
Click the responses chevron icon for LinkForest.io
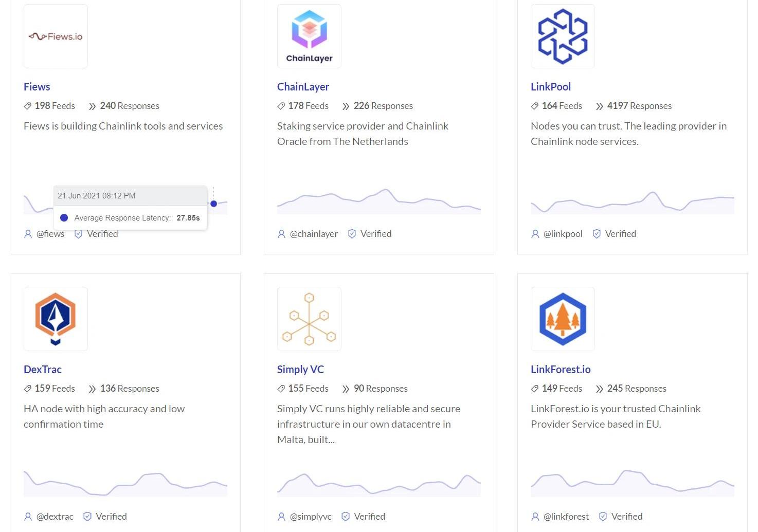[599, 389]
